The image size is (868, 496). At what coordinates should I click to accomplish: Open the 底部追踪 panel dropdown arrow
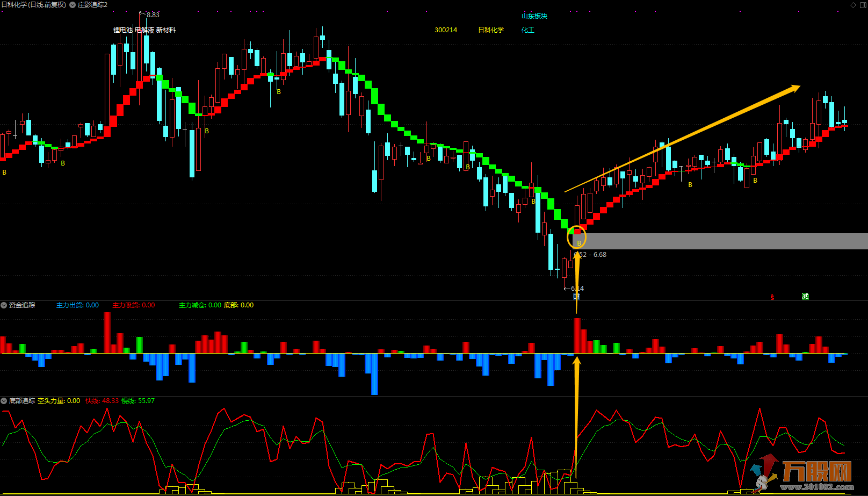(x=4, y=401)
